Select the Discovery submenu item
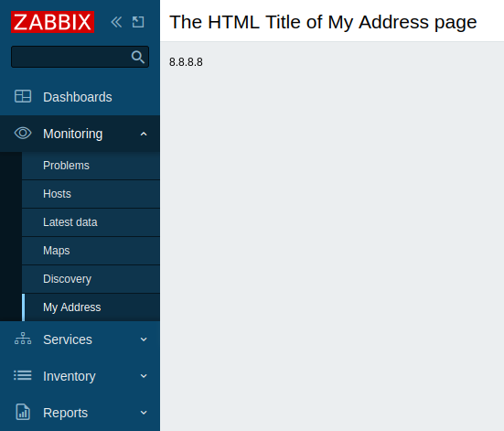Image resolution: width=504 pixels, height=431 pixels. point(91,279)
